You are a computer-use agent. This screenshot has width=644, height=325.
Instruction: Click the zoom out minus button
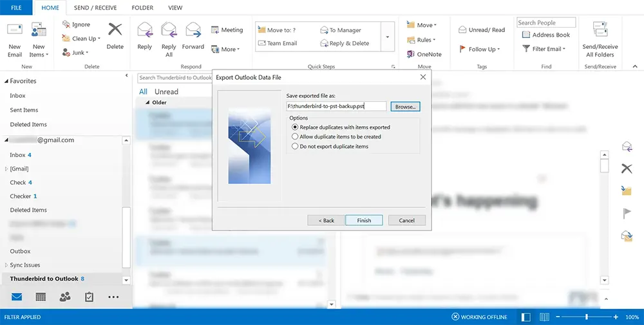tap(558, 317)
